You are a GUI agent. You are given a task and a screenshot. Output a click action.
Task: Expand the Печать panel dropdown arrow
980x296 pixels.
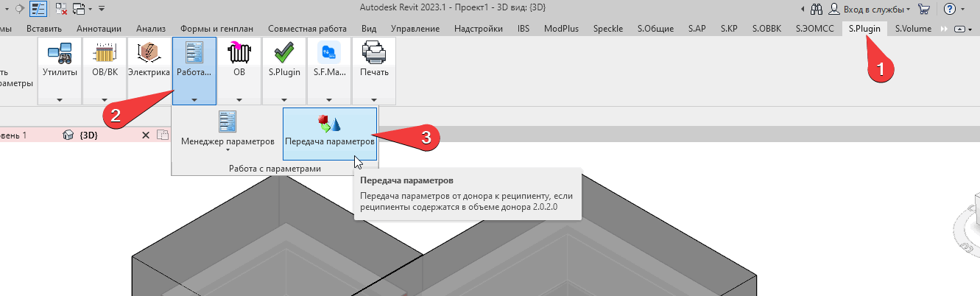(374, 99)
